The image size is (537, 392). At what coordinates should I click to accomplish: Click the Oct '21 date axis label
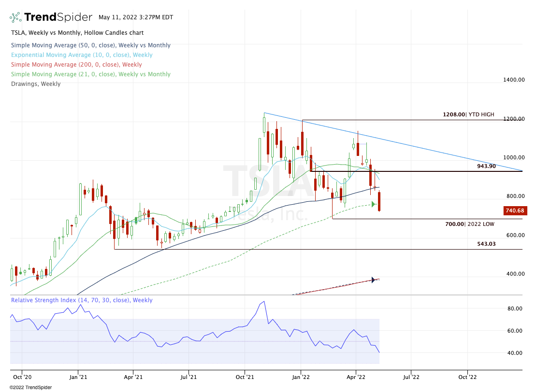pyautogui.click(x=245, y=377)
